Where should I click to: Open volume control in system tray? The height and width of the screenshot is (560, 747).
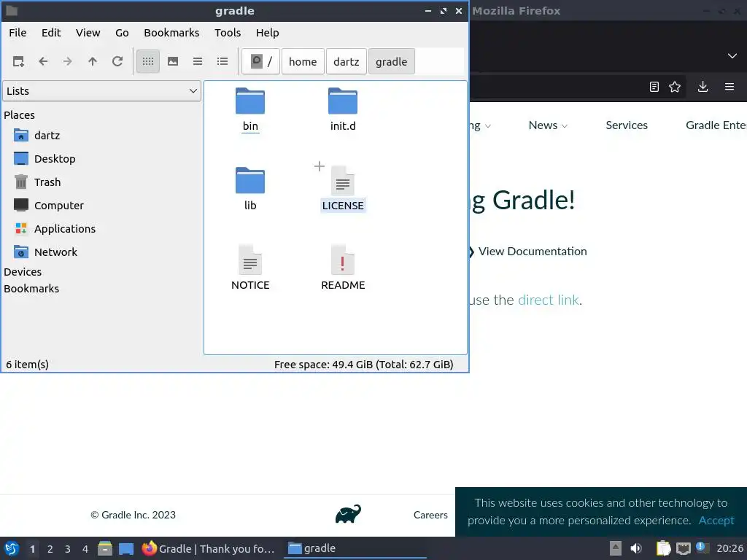[636, 548]
